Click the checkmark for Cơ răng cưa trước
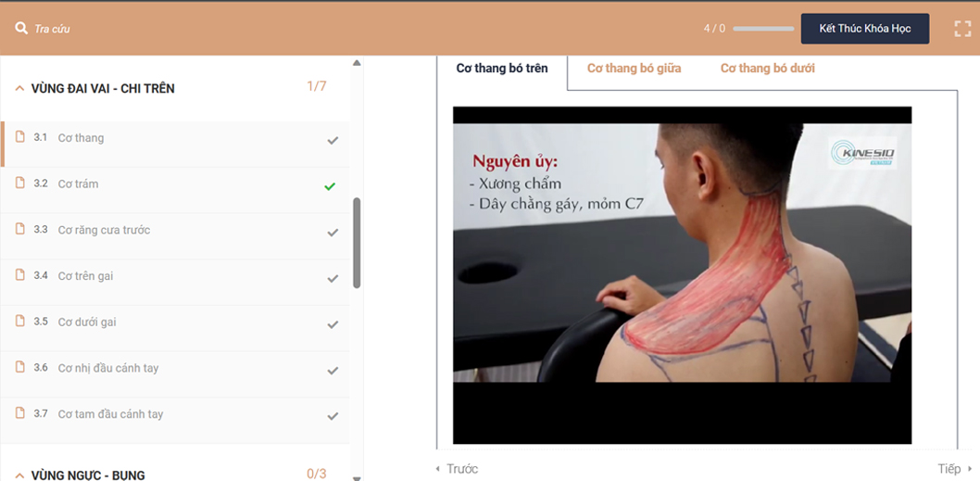The height and width of the screenshot is (481, 980). [x=333, y=232]
